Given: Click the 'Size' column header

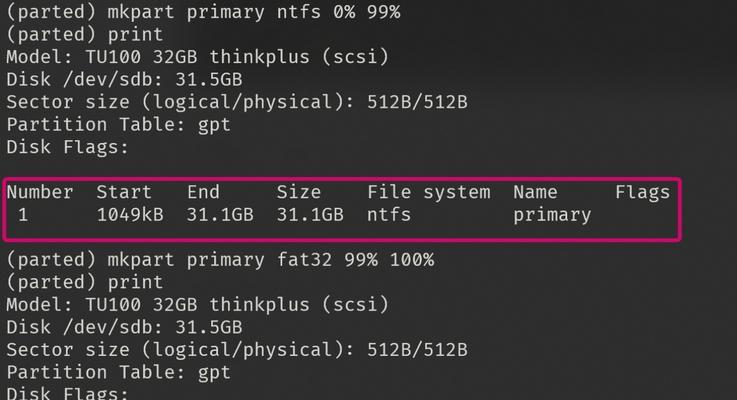Looking at the screenshot, I should [x=298, y=192].
